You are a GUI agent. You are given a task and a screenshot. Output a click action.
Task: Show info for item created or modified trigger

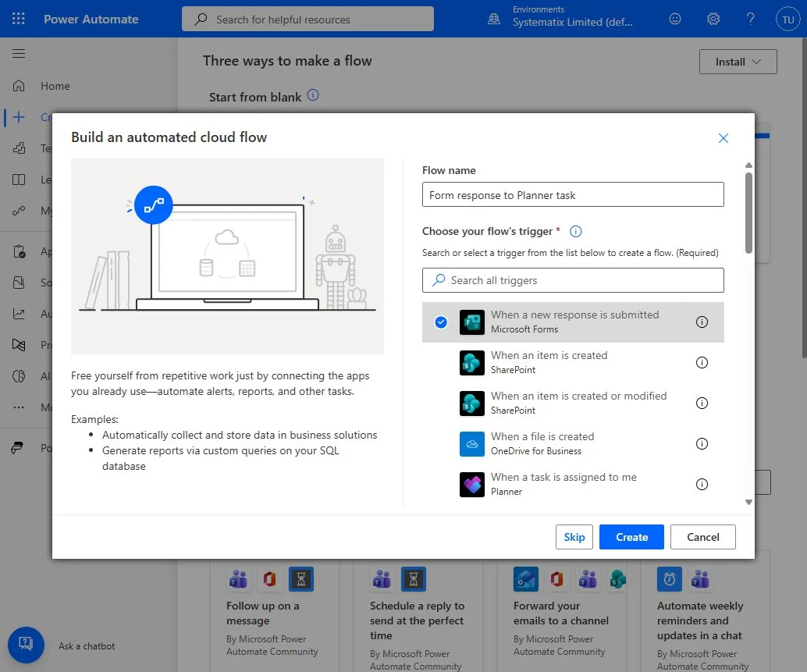(x=702, y=404)
